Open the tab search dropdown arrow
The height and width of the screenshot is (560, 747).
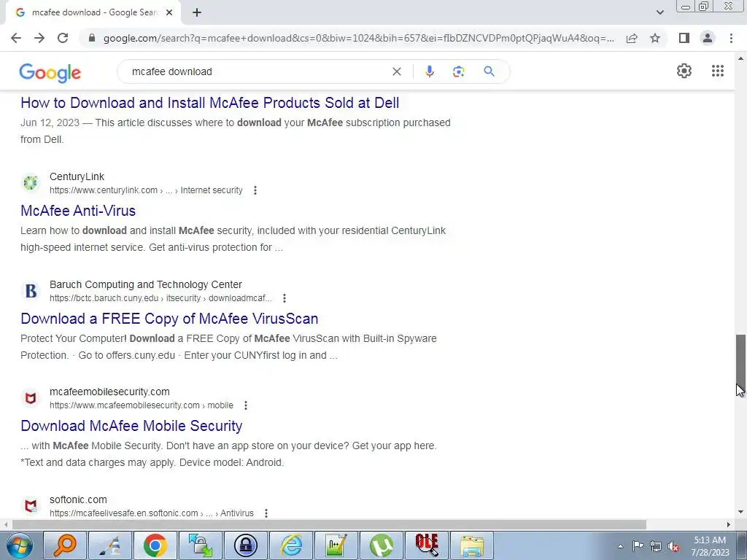[659, 12]
